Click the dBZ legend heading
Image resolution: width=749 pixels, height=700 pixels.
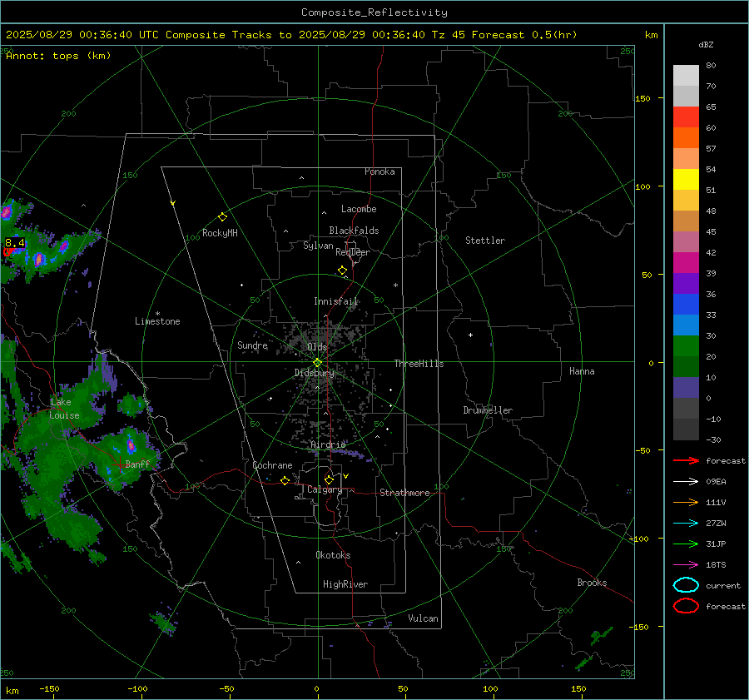click(x=706, y=44)
